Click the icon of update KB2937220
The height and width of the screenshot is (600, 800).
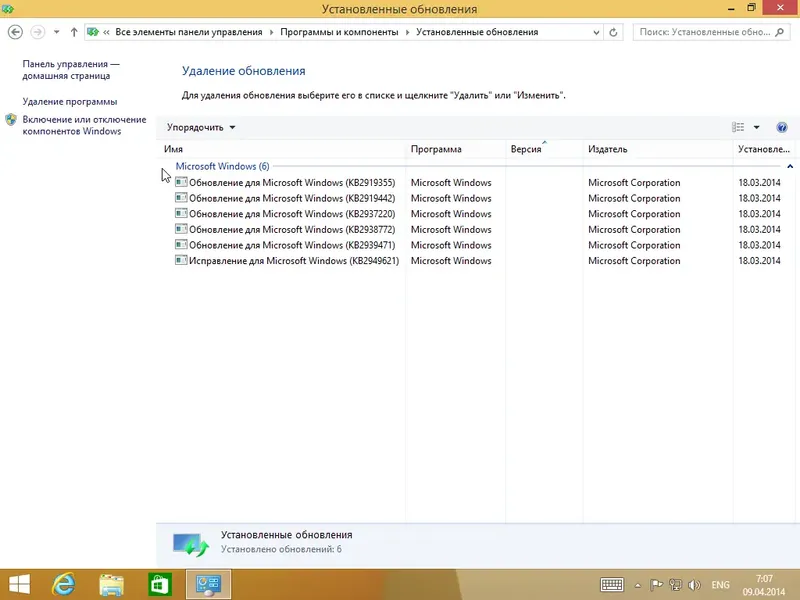click(181, 213)
